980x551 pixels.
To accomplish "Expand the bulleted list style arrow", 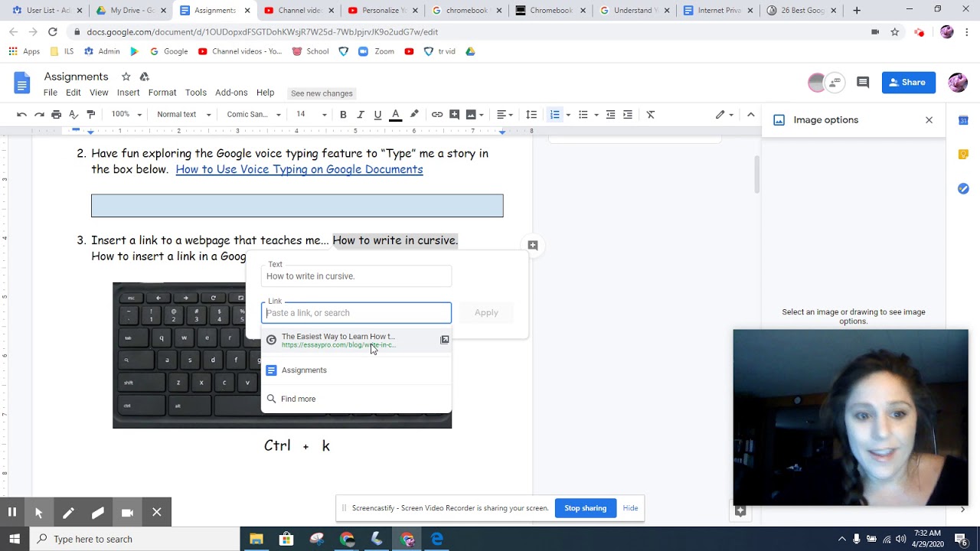I will (x=596, y=115).
